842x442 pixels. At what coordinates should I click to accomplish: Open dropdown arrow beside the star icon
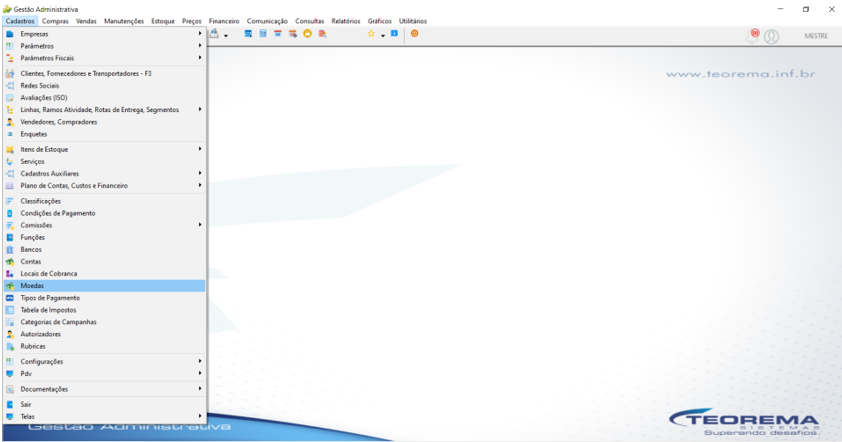[x=383, y=35]
